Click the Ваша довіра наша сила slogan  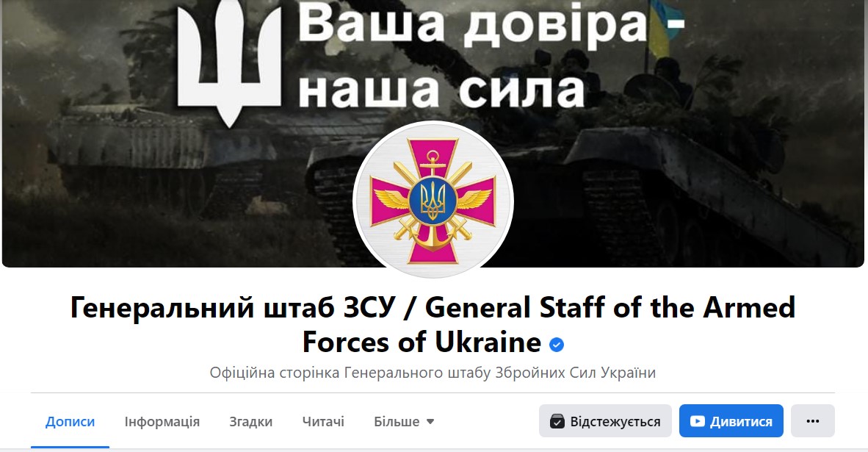pos(491,55)
